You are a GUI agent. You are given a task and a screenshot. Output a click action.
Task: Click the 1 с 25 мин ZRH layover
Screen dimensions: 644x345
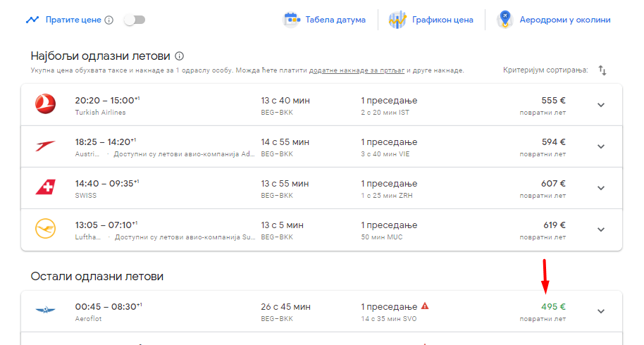click(x=387, y=195)
